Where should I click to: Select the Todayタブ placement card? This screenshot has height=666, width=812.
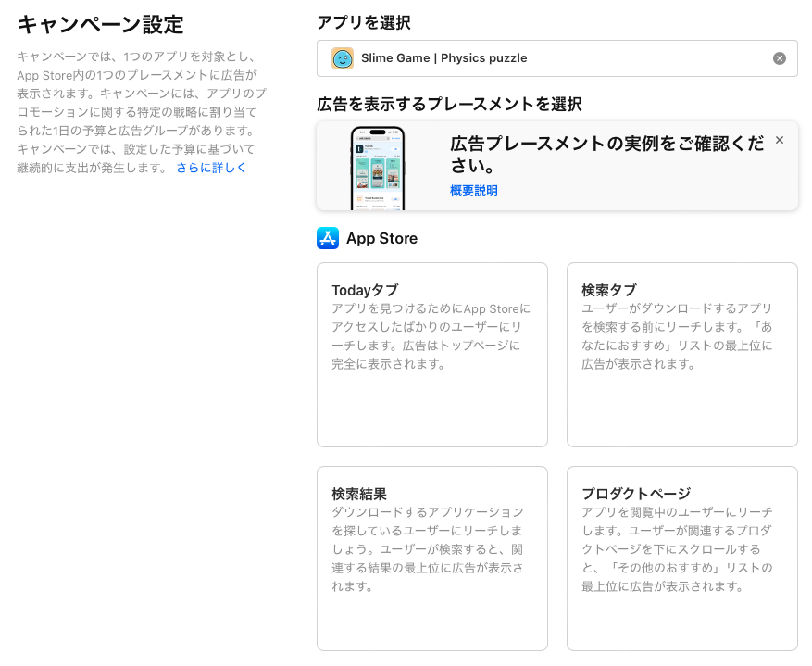pos(431,355)
